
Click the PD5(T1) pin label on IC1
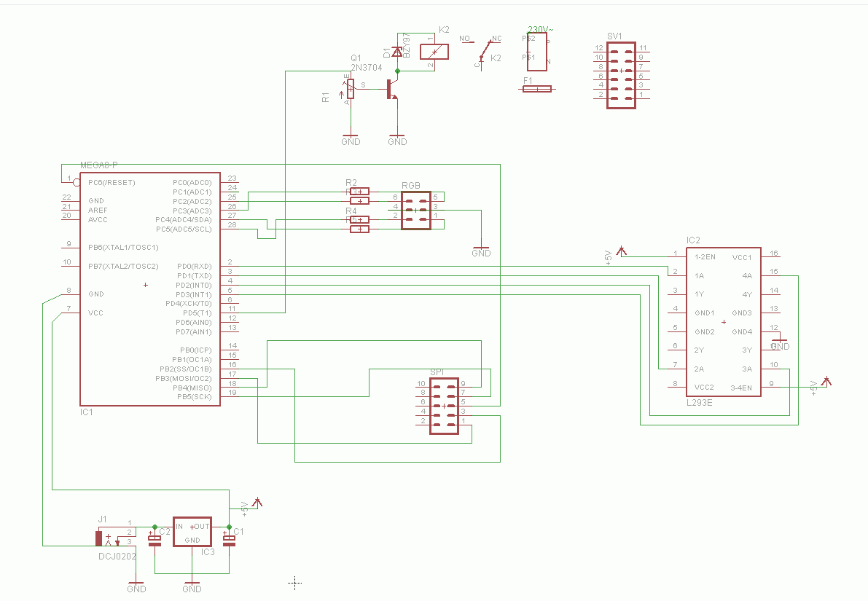tap(197, 313)
